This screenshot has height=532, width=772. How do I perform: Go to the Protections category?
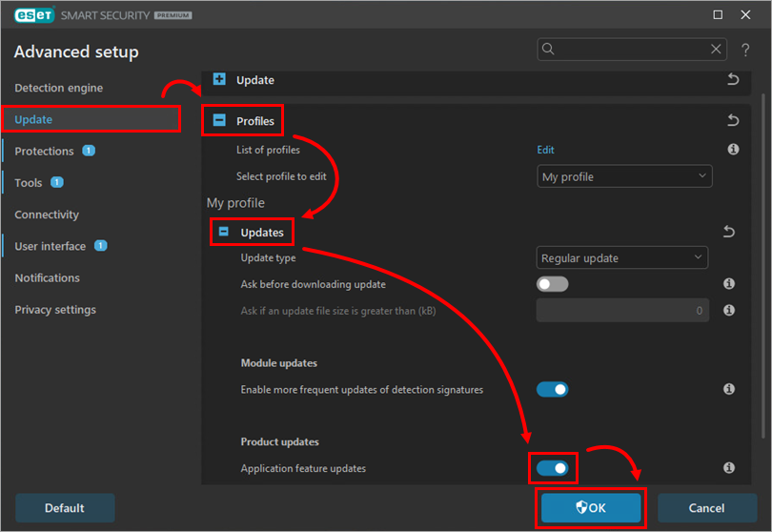[x=44, y=152]
